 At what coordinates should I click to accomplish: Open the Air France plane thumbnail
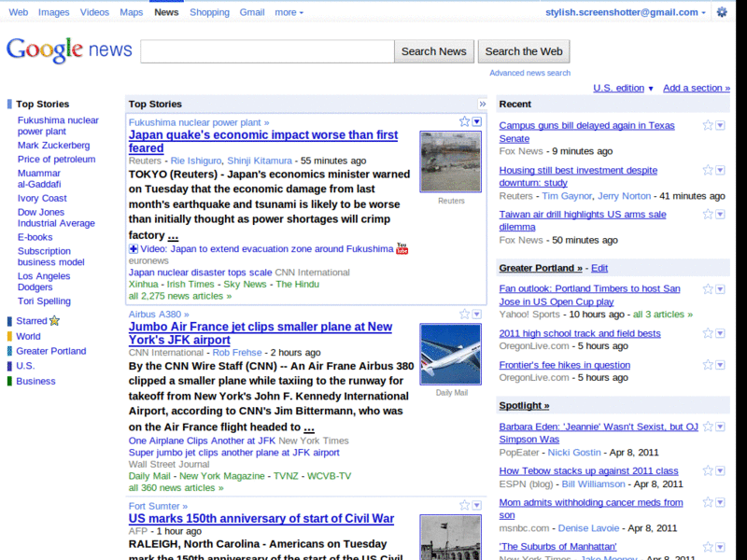(450, 354)
